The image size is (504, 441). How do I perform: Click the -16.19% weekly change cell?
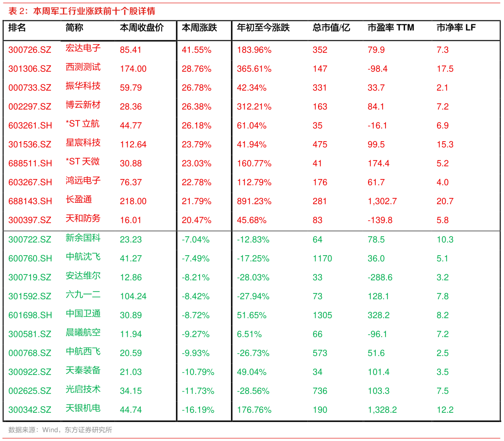tap(198, 410)
